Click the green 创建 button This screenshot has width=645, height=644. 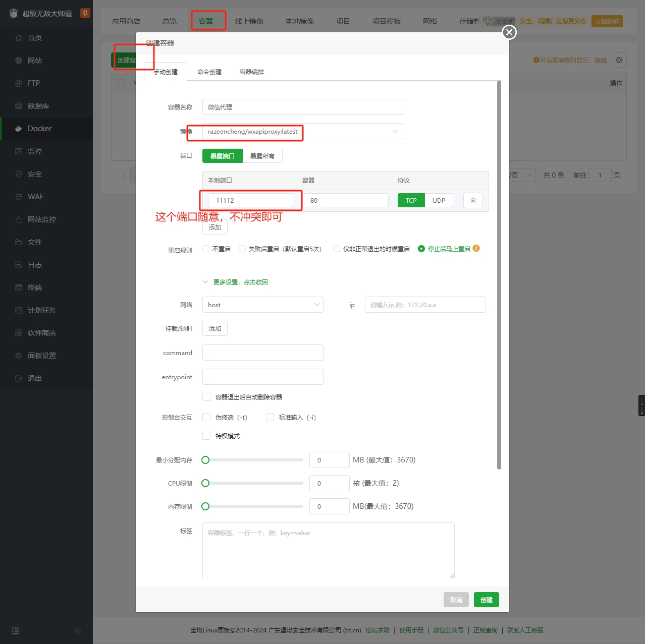(x=486, y=600)
